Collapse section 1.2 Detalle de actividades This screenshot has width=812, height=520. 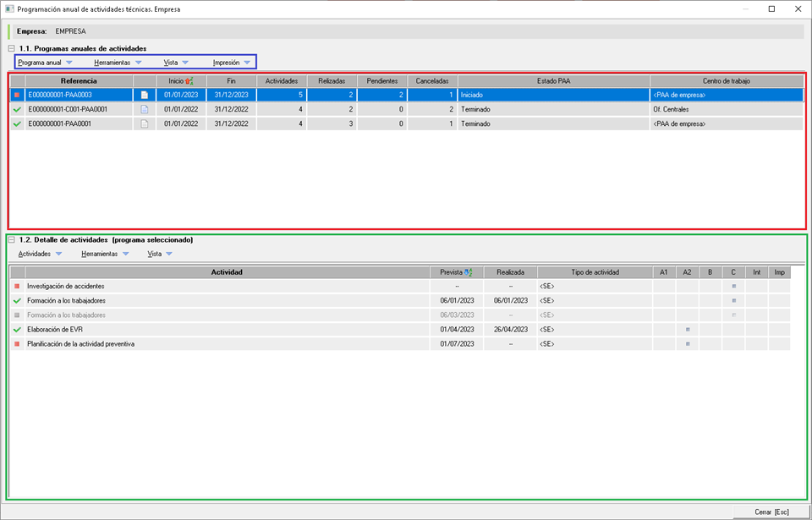point(12,240)
